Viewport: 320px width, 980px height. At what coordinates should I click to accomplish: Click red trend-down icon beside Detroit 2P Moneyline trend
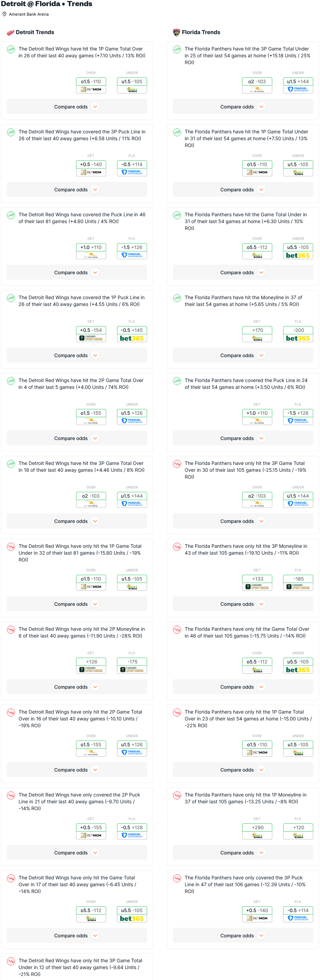point(11,629)
